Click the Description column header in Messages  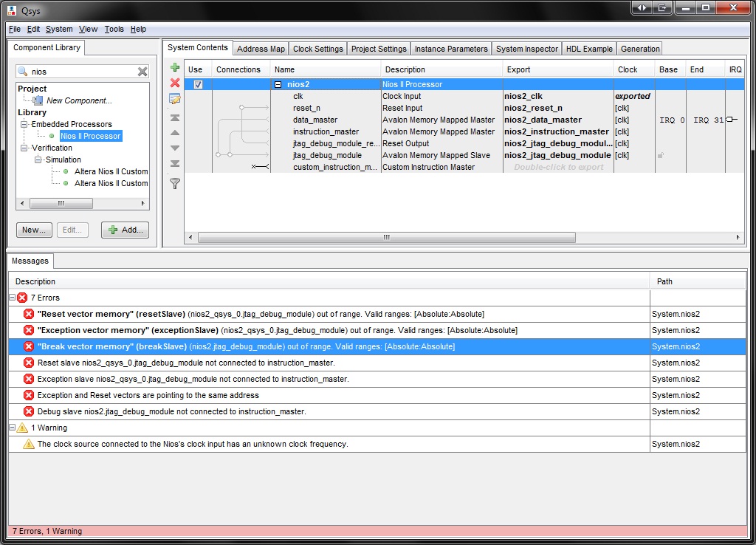[x=329, y=281]
